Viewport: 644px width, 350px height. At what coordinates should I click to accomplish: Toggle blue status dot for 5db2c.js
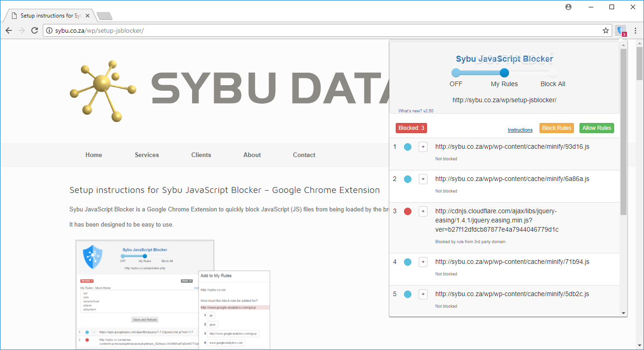click(408, 294)
